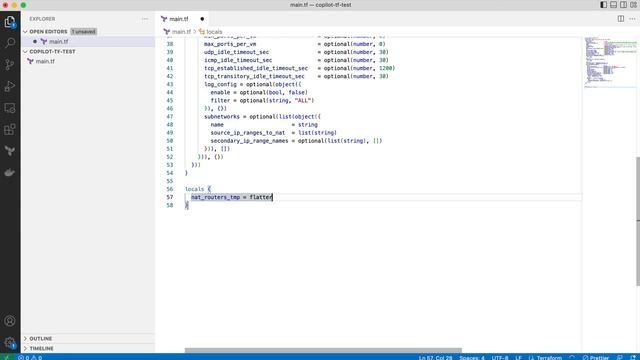Place cursor on nat_routers_tmp line
This screenshot has width=640, height=360.
coord(232,197)
